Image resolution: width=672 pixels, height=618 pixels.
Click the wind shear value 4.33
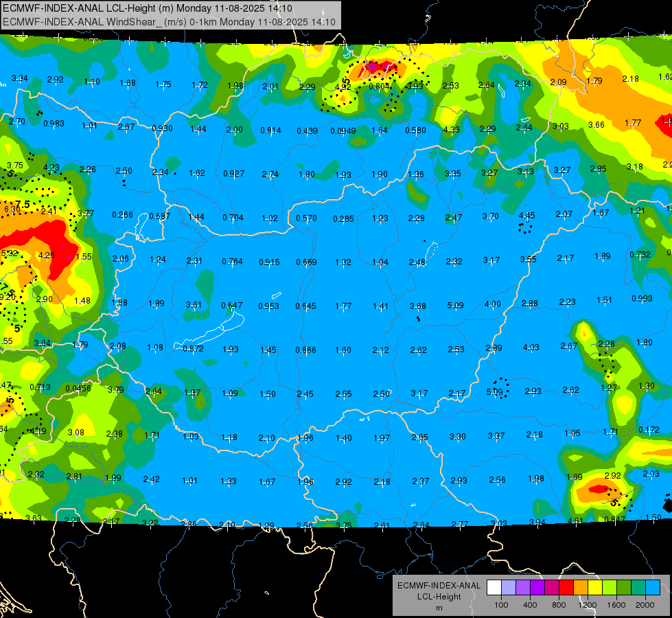click(x=451, y=130)
